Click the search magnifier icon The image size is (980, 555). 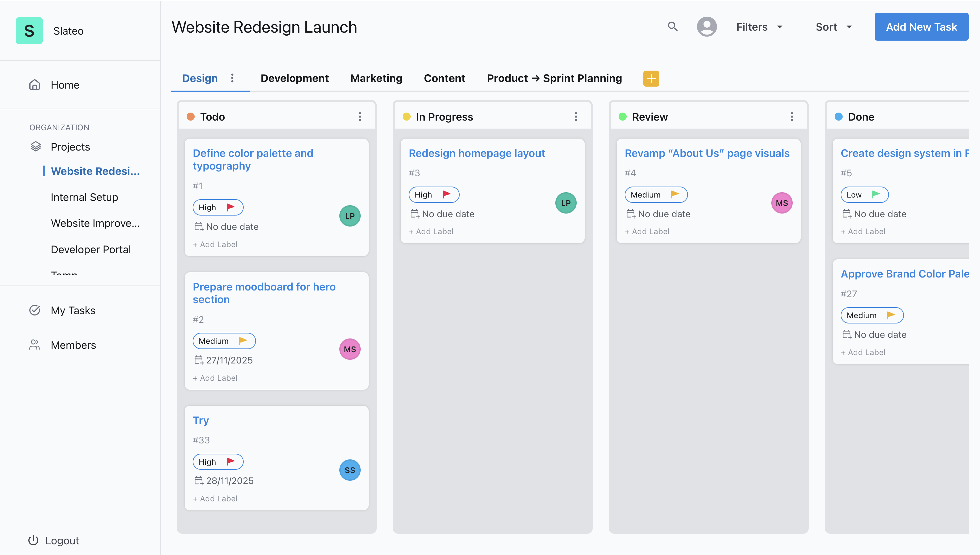[672, 27]
